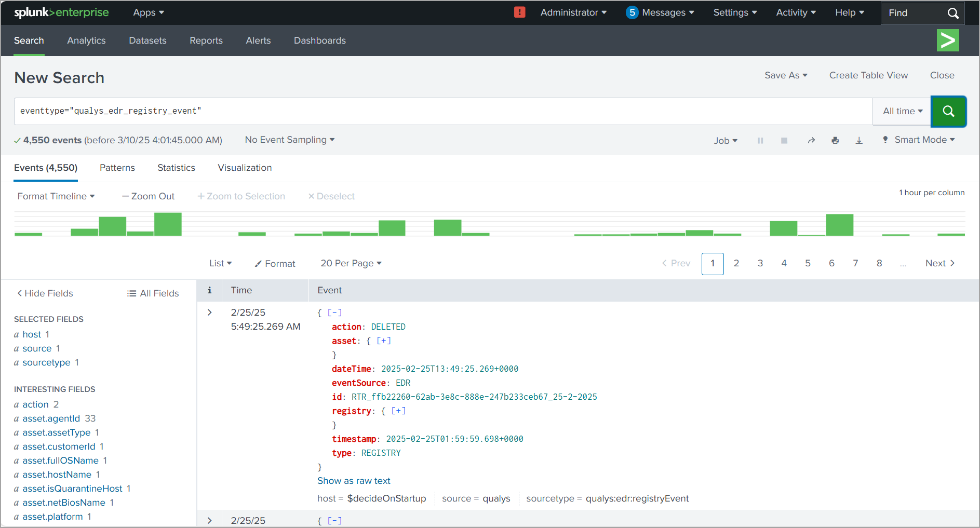The image size is (980, 528).
Task: Click the green search magnifier button
Action: coord(948,111)
